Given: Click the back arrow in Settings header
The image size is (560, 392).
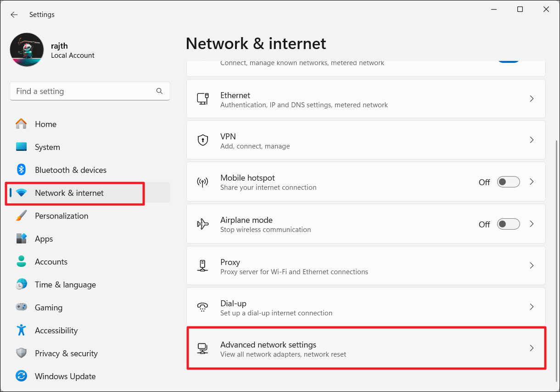Looking at the screenshot, I should click(14, 15).
